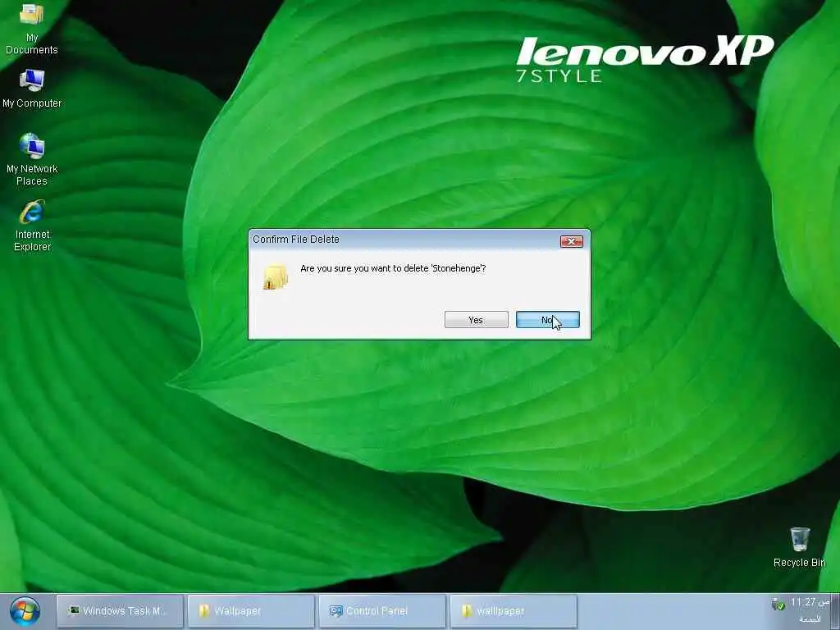Switch to lowercase wallpaper taskbar window

click(x=514, y=610)
